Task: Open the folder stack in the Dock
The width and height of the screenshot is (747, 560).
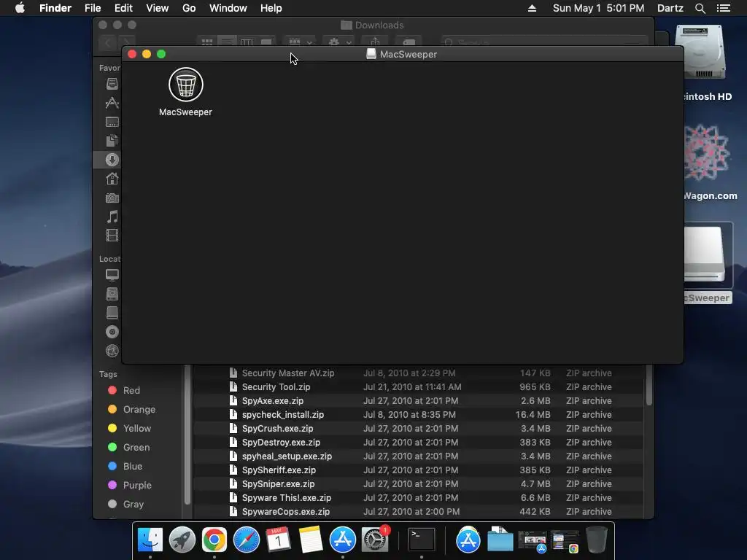Action: click(500, 540)
